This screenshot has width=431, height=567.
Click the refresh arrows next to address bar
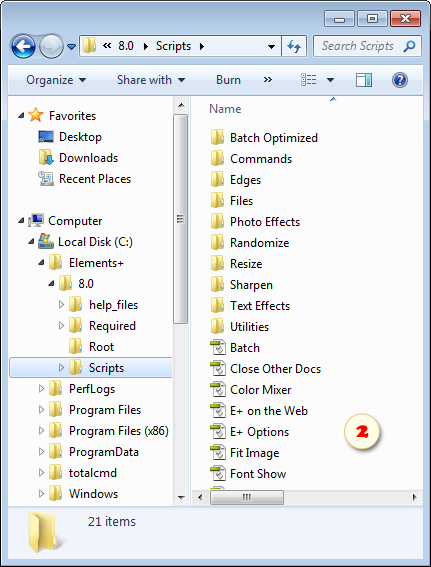point(294,46)
